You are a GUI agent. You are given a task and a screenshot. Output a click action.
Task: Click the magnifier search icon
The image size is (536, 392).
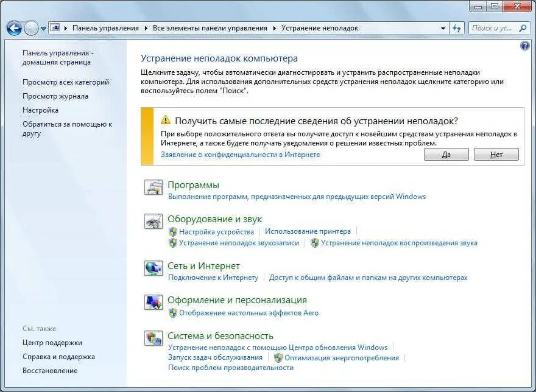[523, 29]
